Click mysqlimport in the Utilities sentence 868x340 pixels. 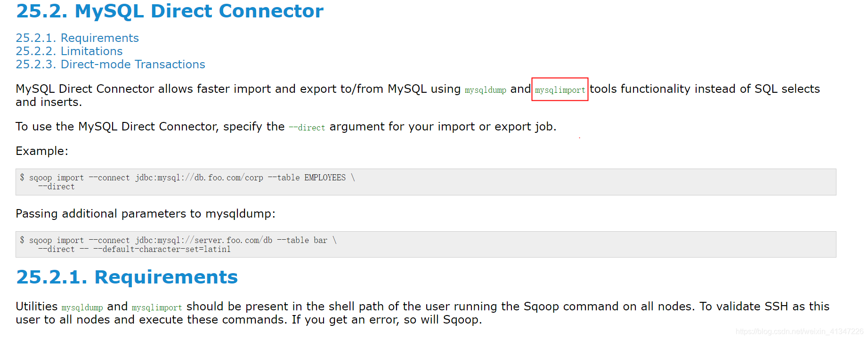point(157,308)
